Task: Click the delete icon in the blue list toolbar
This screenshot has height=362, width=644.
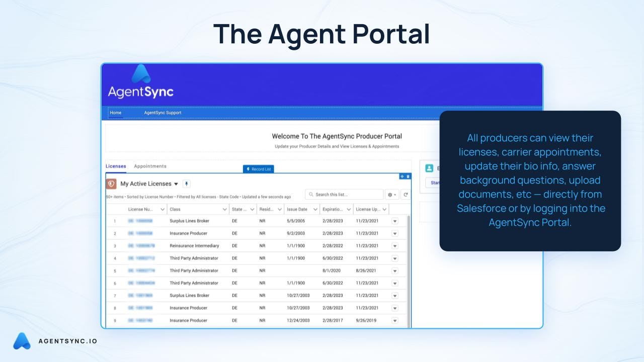Action: 408,176
